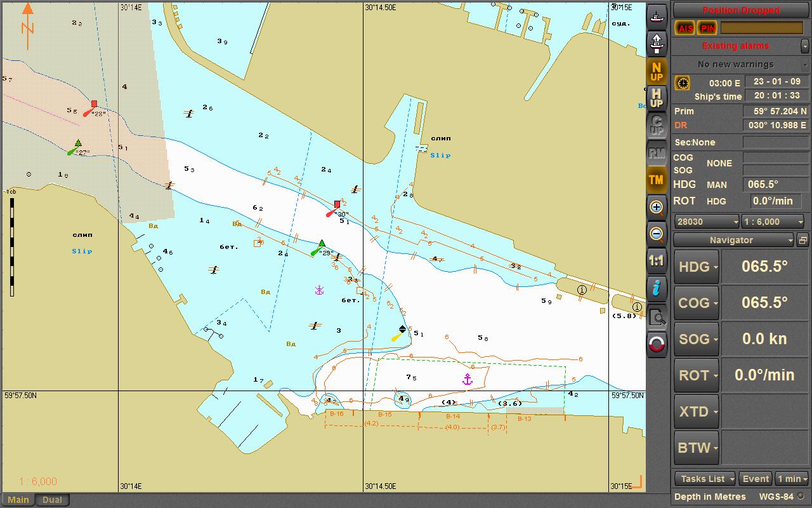This screenshot has height=508, width=812.
Task: Set the chart to 1:1 scale
Action: point(657,261)
